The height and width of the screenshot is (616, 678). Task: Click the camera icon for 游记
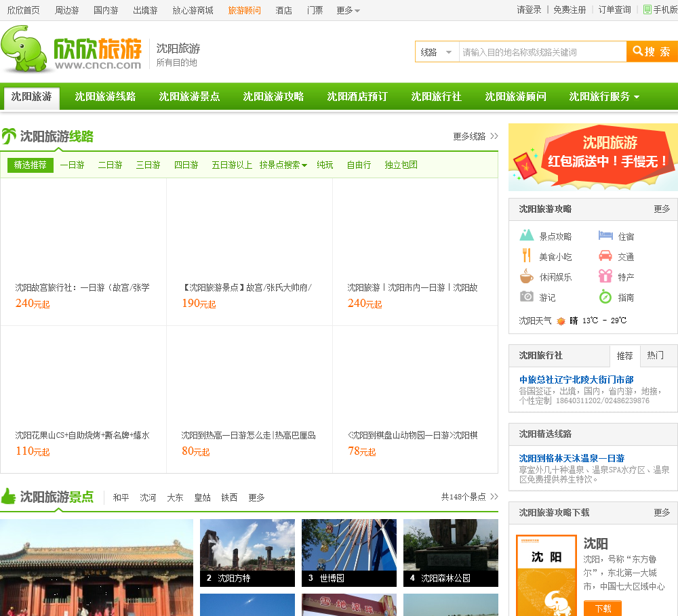click(527, 297)
